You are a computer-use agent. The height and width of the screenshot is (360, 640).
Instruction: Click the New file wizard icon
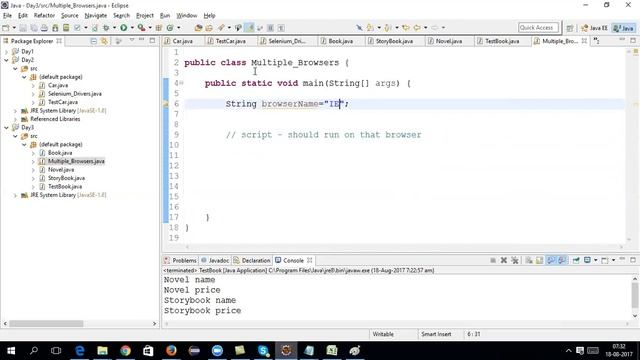coord(6,28)
